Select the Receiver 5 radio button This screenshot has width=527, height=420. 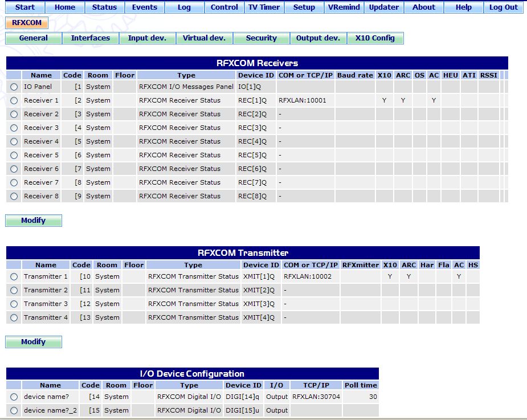[x=14, y=156]
